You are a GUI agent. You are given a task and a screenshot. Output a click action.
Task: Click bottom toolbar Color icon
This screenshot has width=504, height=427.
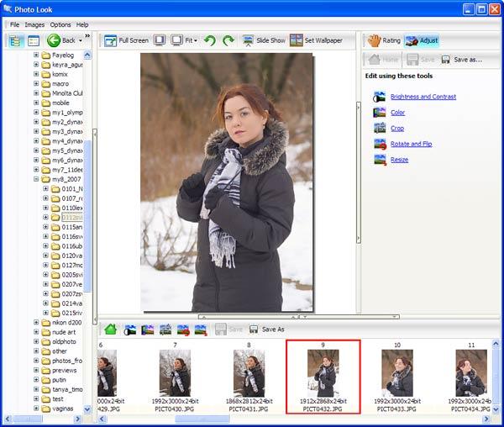[x=148, y=329]
